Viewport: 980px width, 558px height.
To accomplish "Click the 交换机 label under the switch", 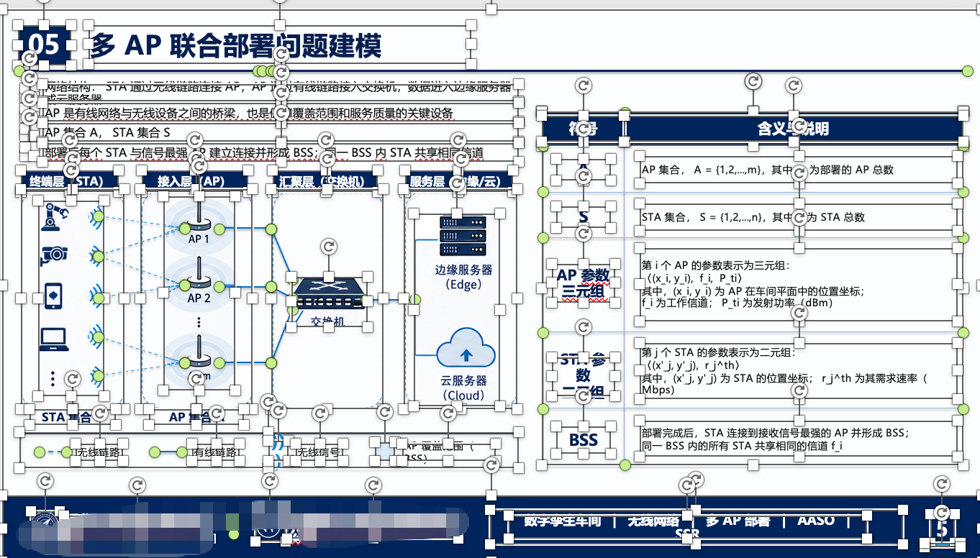I will [x=328, y=321].
